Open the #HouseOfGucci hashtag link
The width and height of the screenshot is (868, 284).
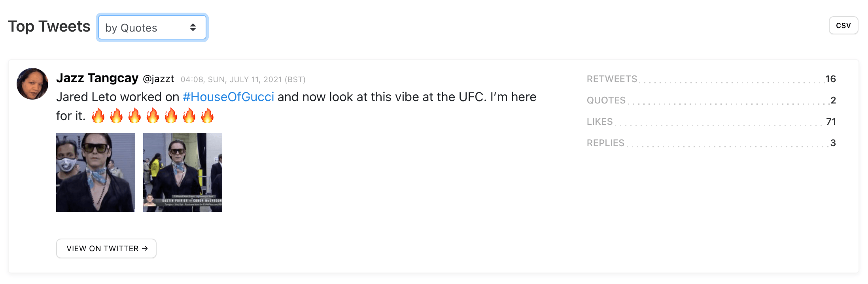tap(228, 97)
